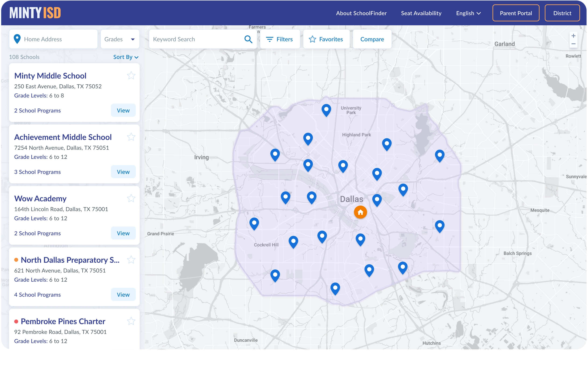Click the location pin in Home Address field

coord(17,39)
